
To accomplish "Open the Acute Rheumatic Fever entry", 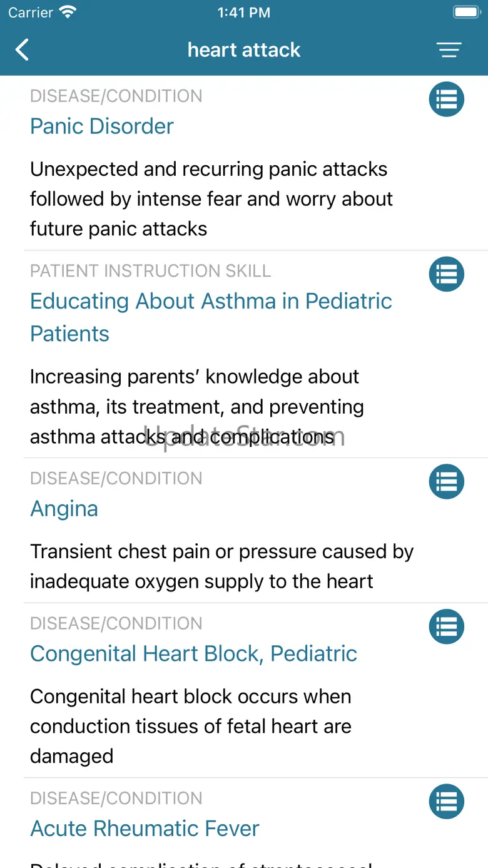I will click(145, 829).
